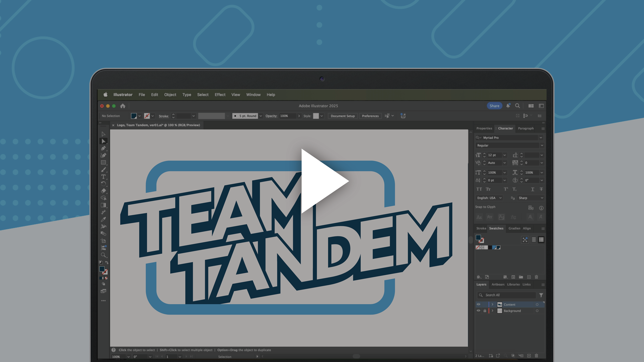Delete swatch with trash icon

click(x=536, y=277)
